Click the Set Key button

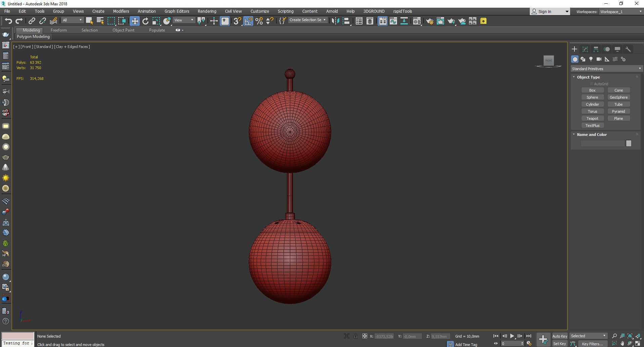point(560,344)
